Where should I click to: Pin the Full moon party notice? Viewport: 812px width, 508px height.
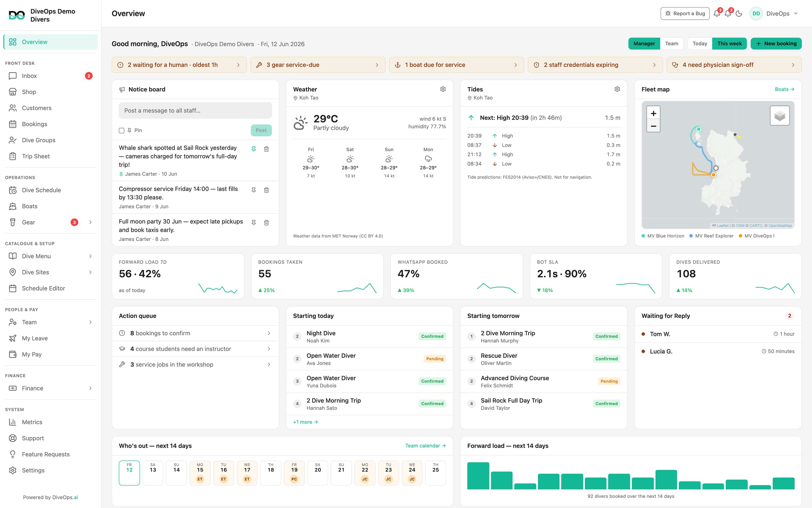(254, 223)
